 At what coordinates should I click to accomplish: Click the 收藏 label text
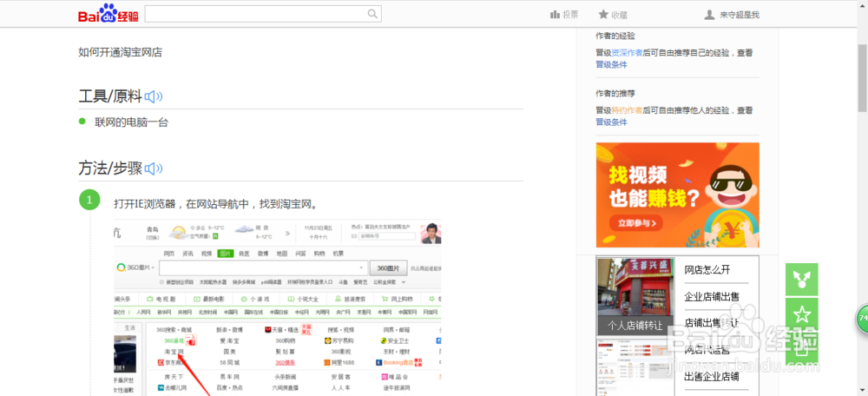pos(620,15)
